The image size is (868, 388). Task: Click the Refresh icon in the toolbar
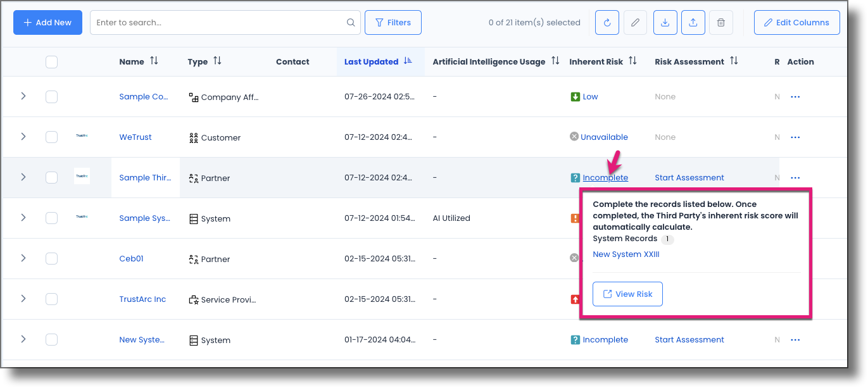click(607, 22)
